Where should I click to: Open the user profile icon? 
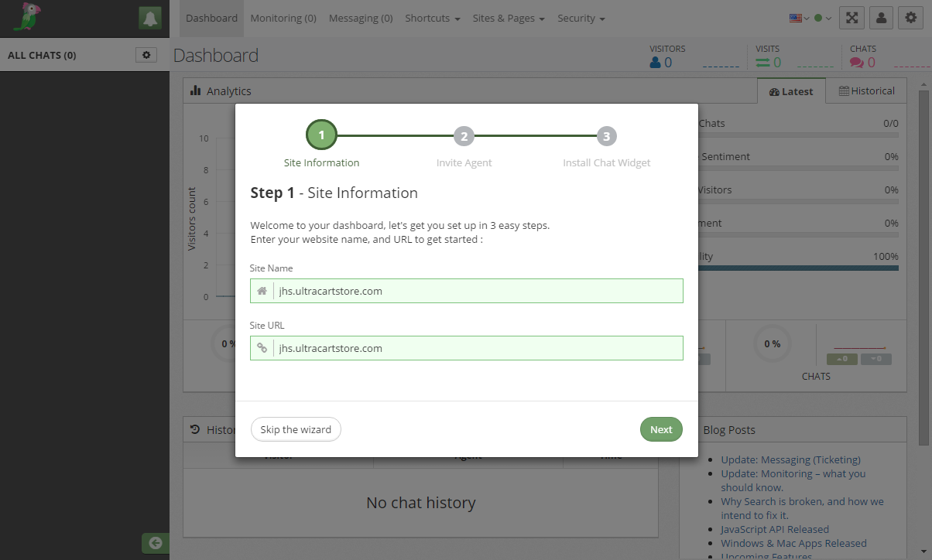click(x=881, y=19)
